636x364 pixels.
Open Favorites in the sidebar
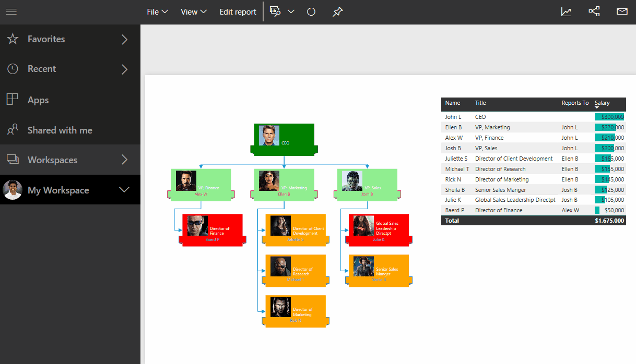70,39
